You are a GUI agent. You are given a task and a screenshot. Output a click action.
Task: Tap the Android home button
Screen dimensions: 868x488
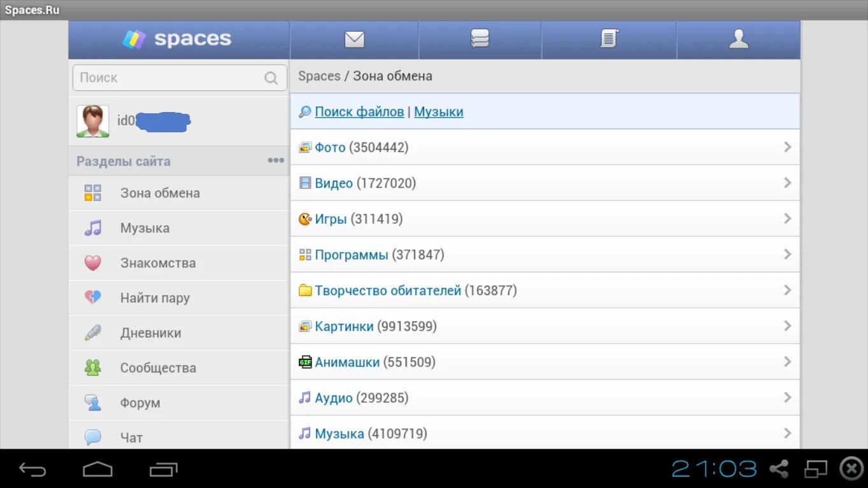pos(97,470)
